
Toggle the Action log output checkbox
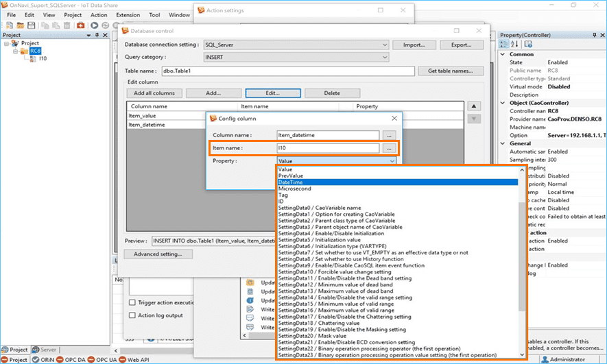[132, 315]
